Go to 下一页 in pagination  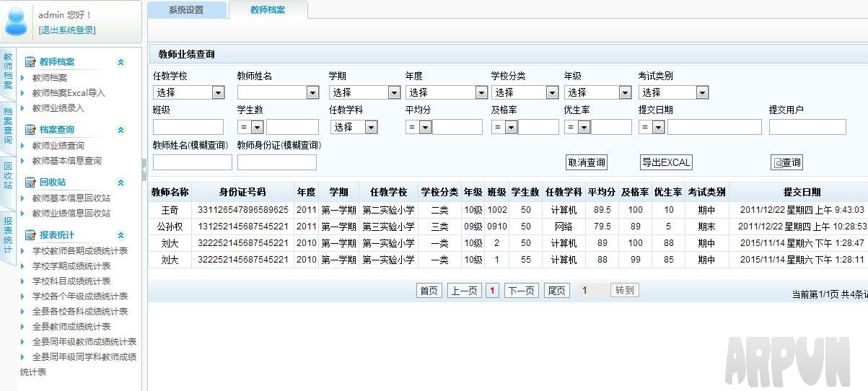(x=521, y=291)
